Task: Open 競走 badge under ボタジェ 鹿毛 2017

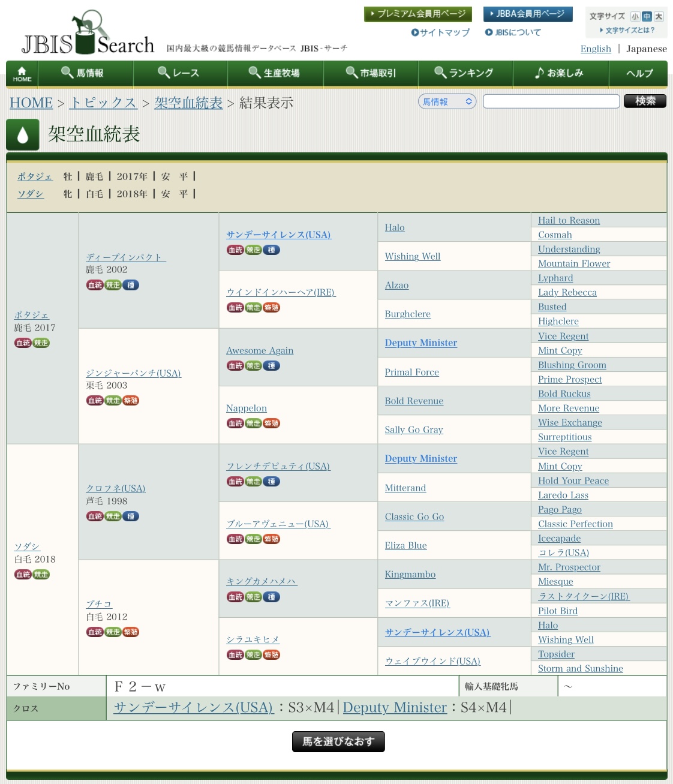Action: [x=41, y=343]
